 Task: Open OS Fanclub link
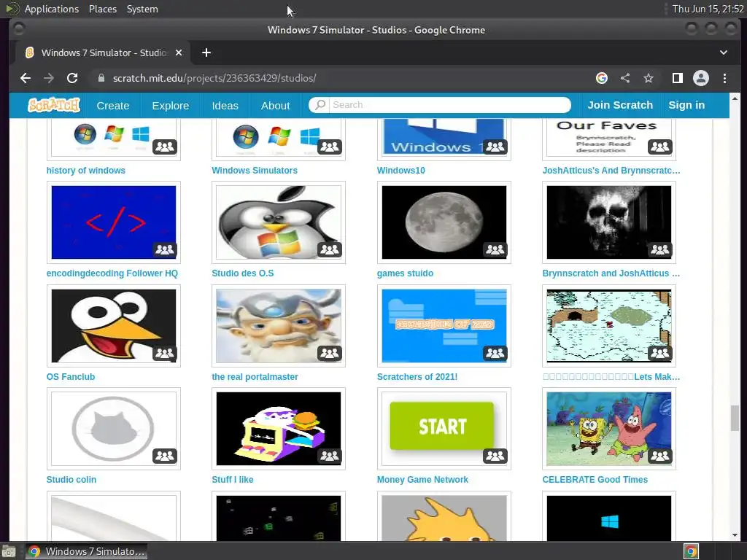click(x=71, y=377)
